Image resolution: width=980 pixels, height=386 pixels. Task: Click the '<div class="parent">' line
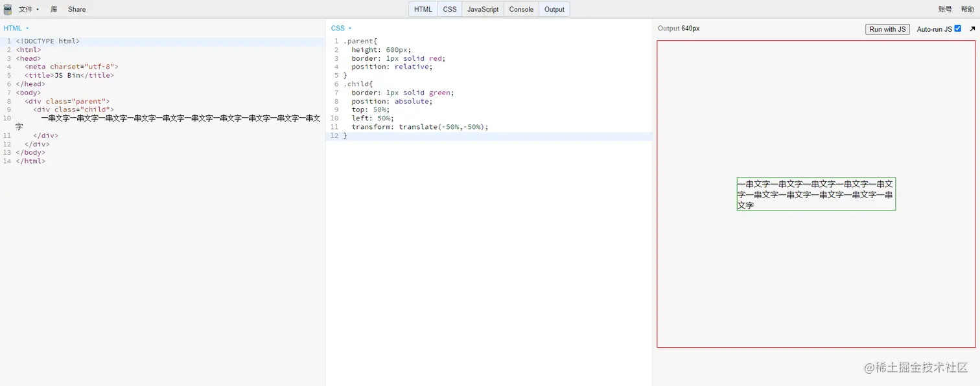[67, 101]
